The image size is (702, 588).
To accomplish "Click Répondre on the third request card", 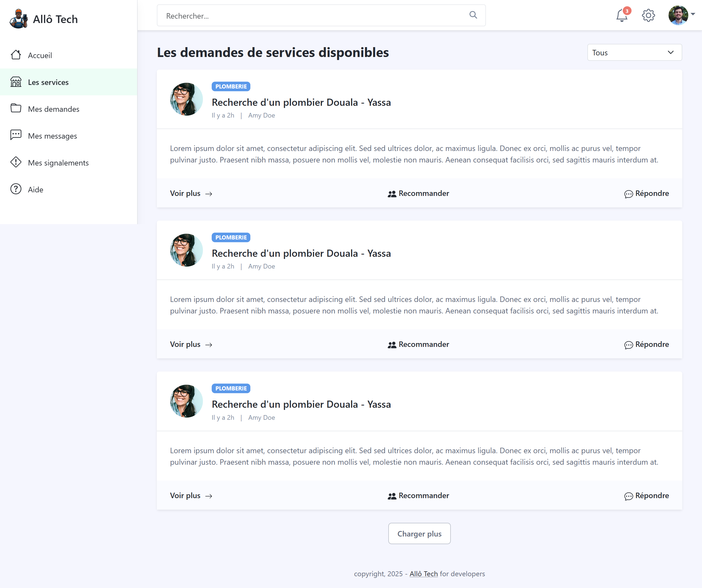I will tap(647, 495).
